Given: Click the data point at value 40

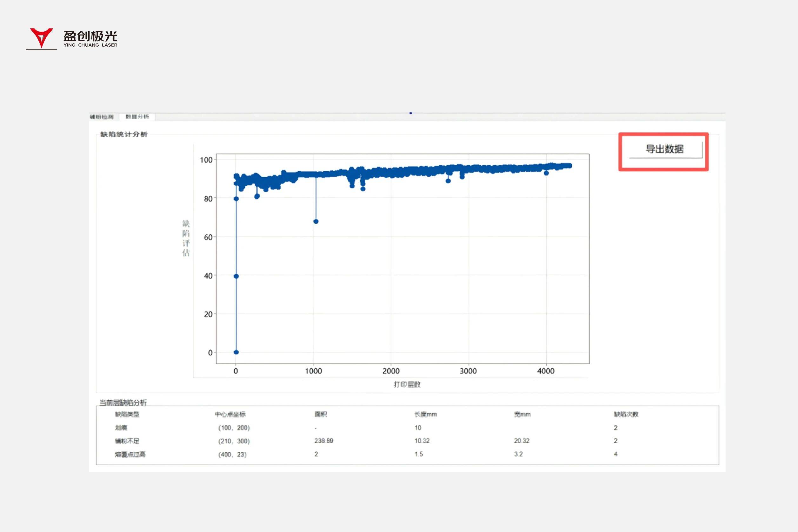Looking at the screenshot, I should tap(236, 276).
